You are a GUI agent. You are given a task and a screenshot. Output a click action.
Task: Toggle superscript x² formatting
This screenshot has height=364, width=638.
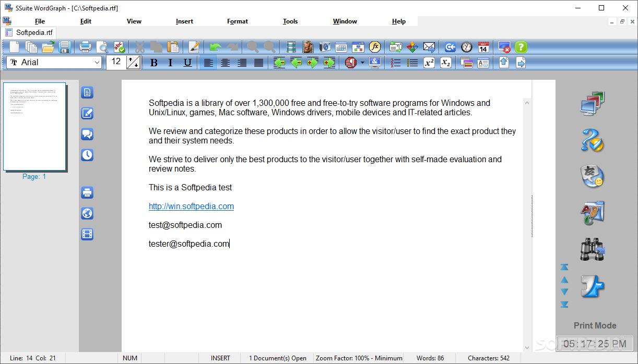click(x=429, y=63)
